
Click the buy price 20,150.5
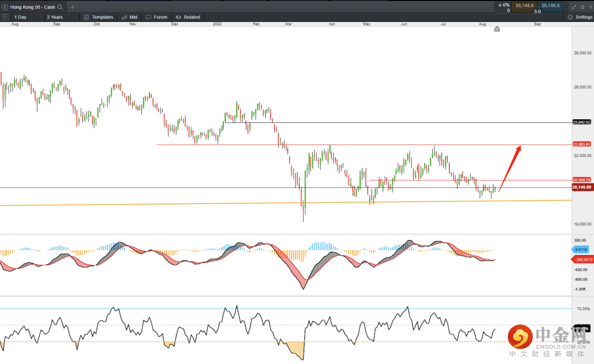(x=550, y=5)
